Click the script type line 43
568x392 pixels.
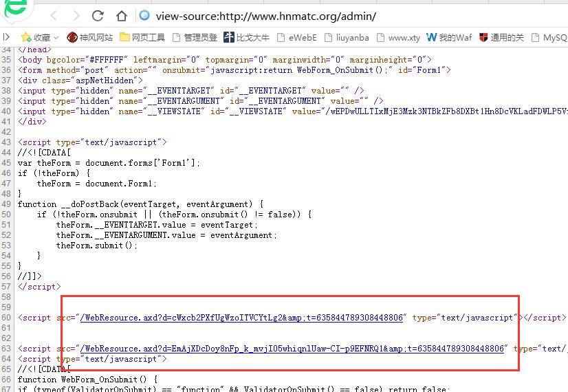point(92,142)
